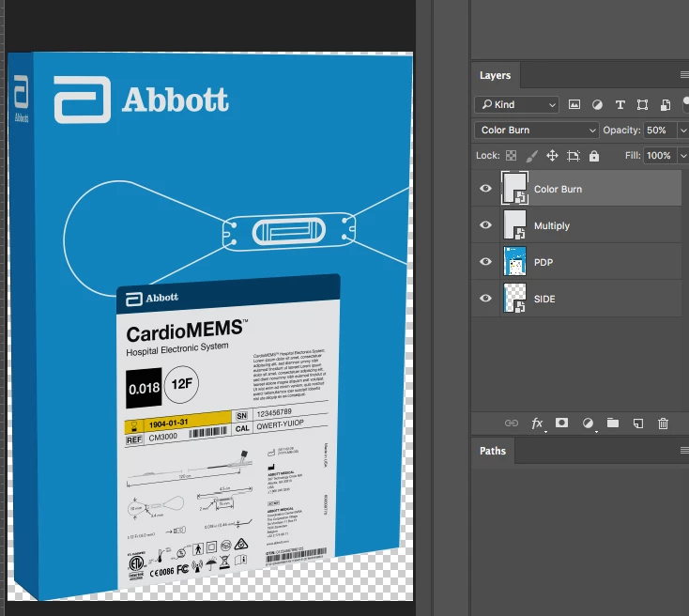Image resolution: width=689 pixels, height=616 pixels.
Task: Open the Paths panel menu
Action: coord(684,450)
